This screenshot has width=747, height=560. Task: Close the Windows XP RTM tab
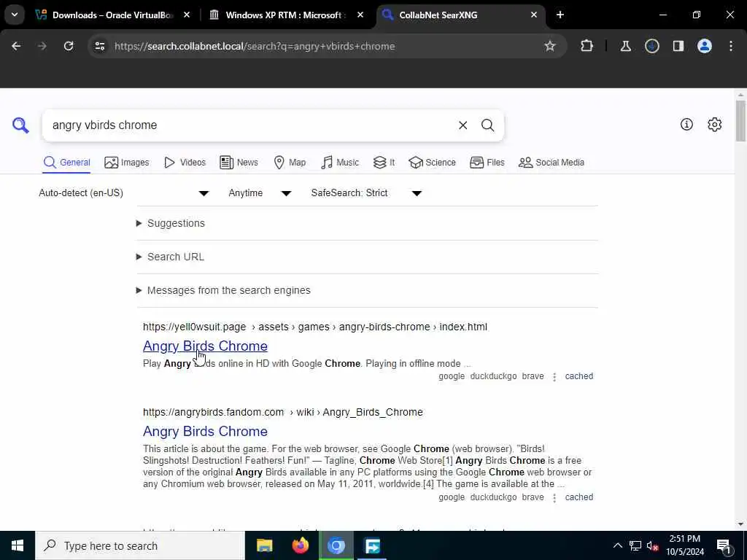[x=360, y=15]
